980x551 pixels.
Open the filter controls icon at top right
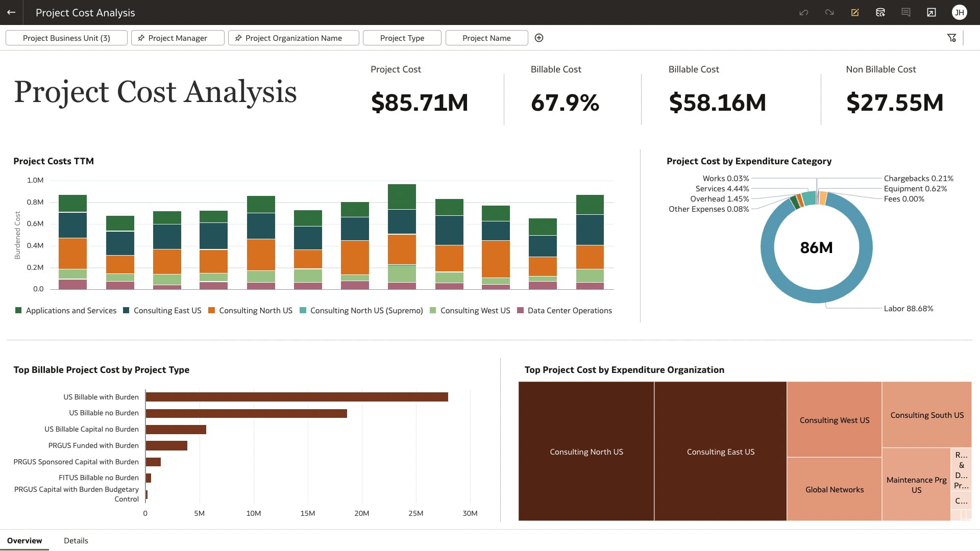(x=952, y=37)
